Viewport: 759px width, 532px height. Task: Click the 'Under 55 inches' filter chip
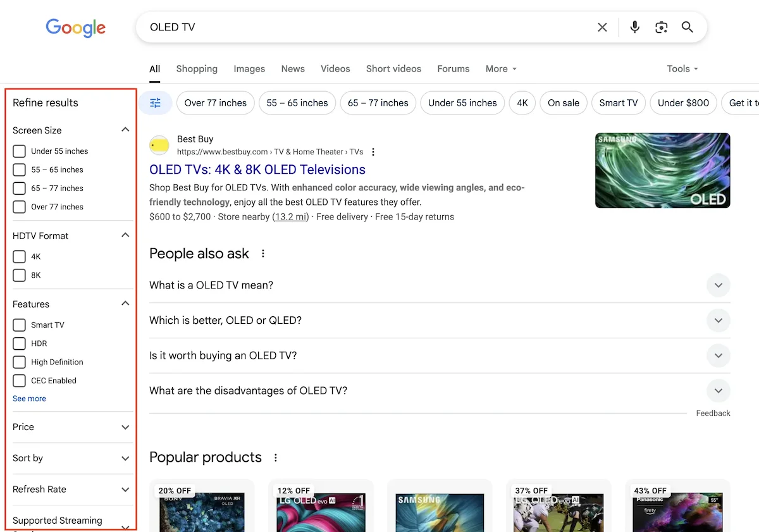pyautogui.click(x=462, y=102)
